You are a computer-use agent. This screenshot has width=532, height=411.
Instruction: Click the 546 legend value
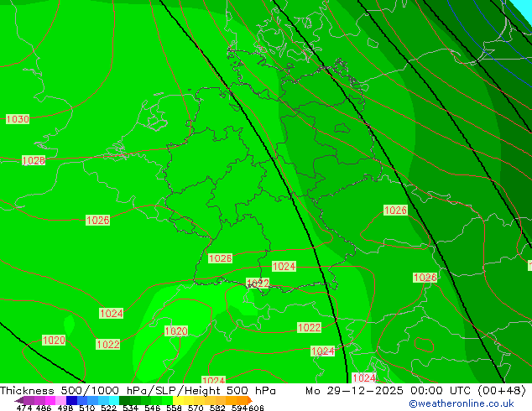(152, 408)
